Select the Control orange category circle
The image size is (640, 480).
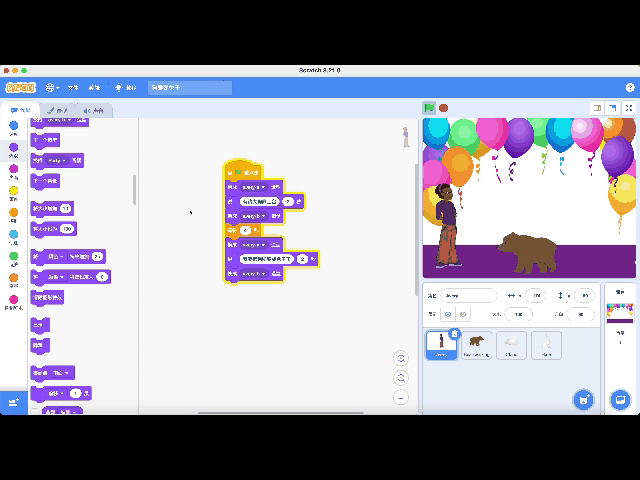coord(13,212)
